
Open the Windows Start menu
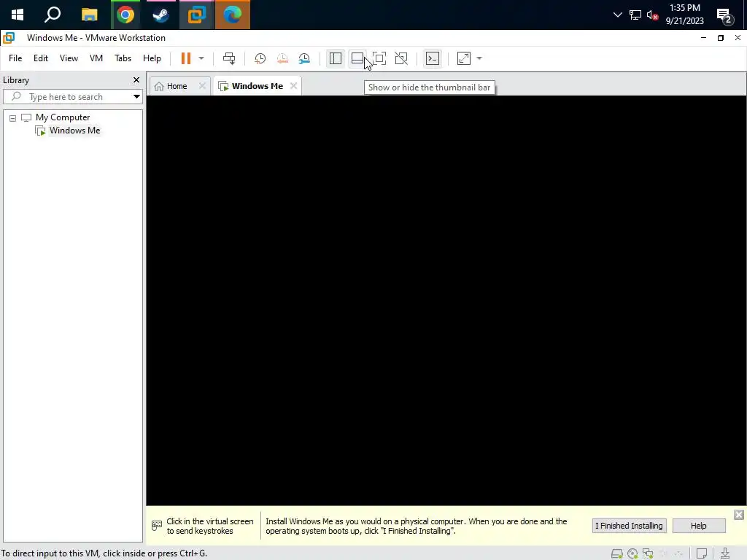18,15
